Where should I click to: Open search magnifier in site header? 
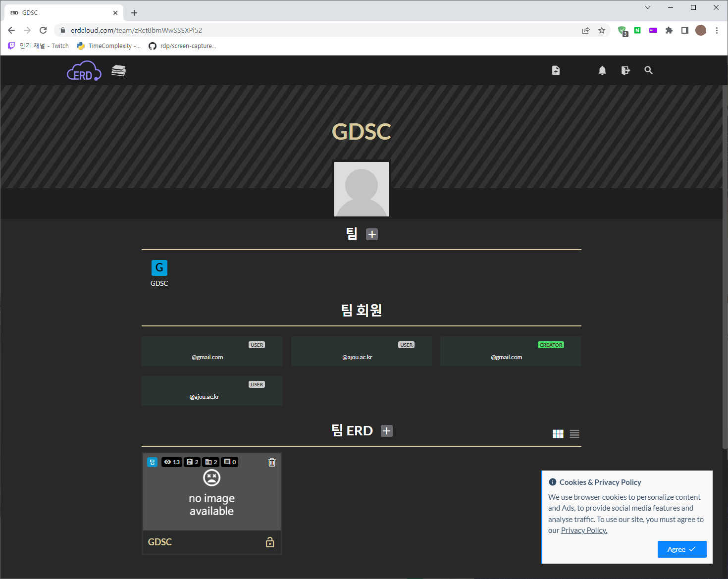[x=648, y=70]
